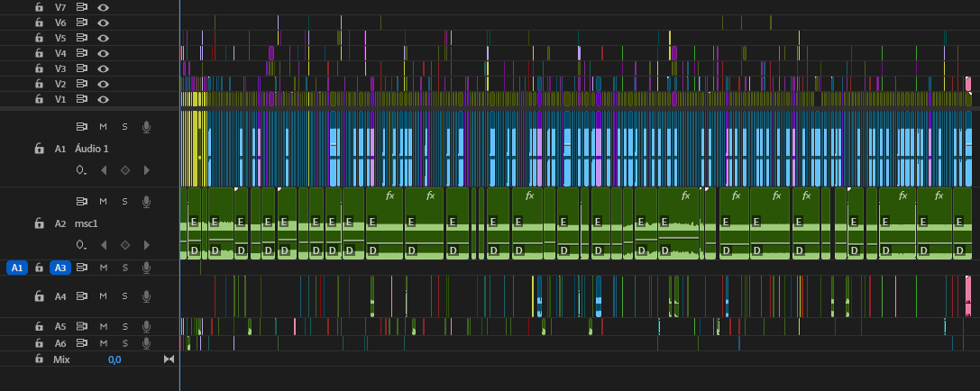Solo the msc1 track
Image resolution: width=980 pixels, height=391 pixels.
point(124,201)
